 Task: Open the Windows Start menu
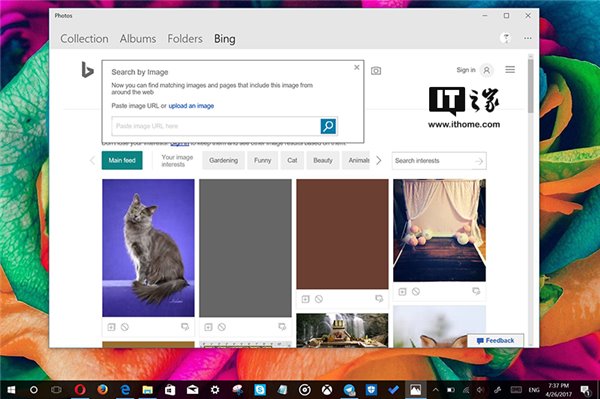11,390
